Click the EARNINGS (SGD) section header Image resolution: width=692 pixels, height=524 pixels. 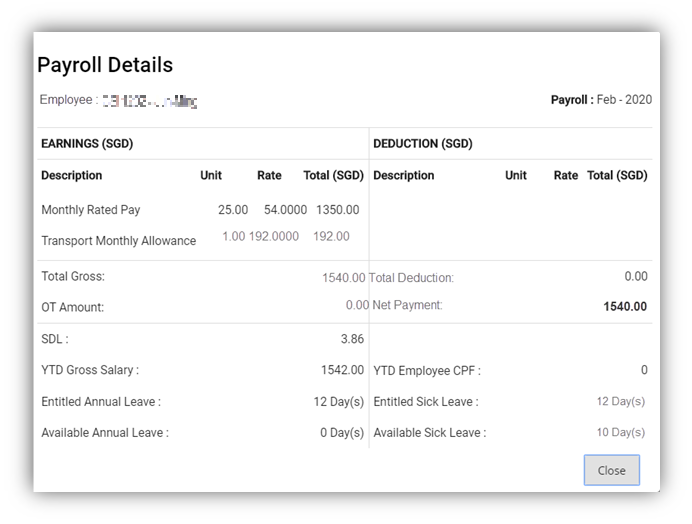click(x=87, y=143)
